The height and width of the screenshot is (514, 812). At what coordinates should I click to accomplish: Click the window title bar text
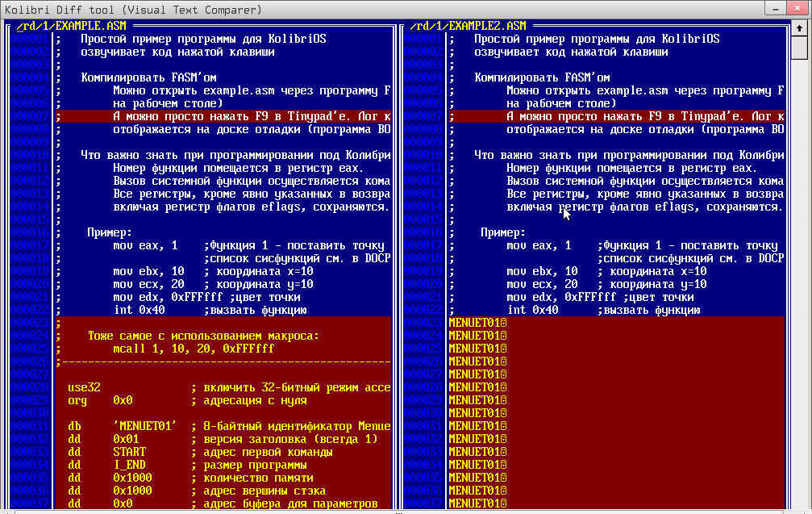coord(134,10)
